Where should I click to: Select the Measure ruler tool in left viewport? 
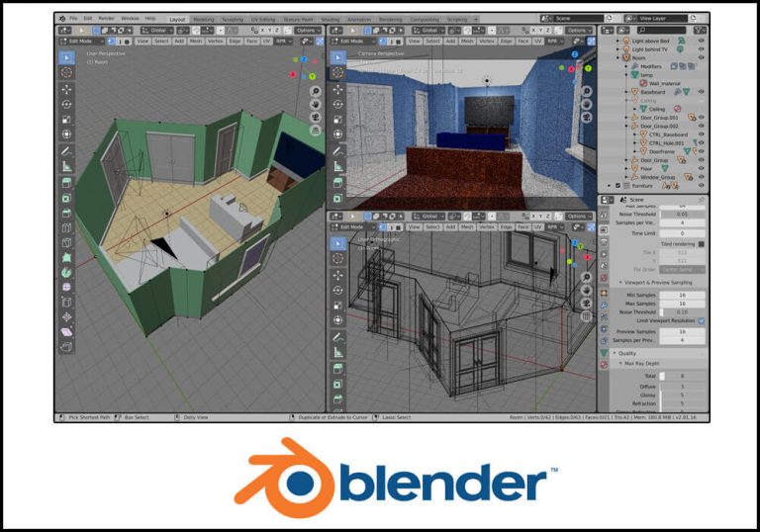pos(67,166)
